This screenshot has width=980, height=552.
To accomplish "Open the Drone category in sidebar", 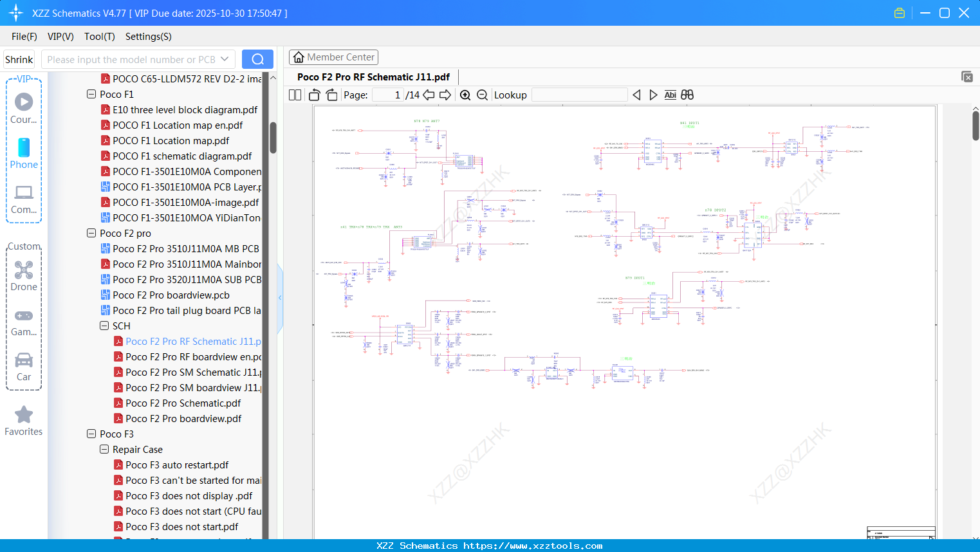I will [x=24, y=276].
